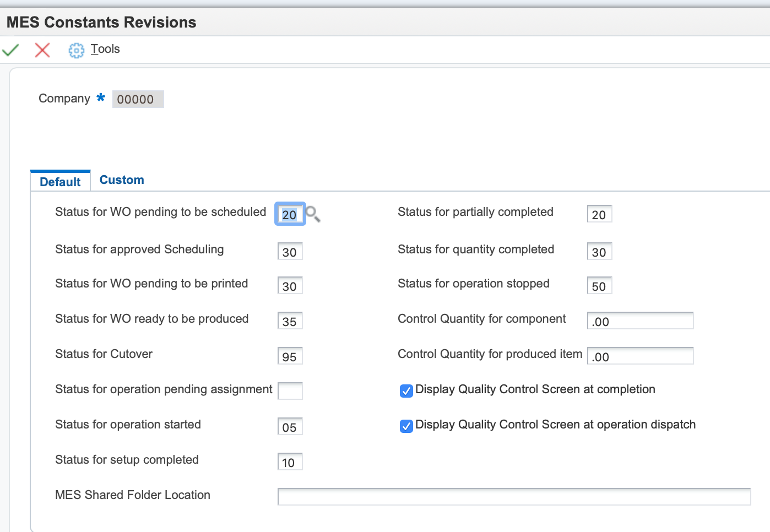This screenshot has height=532, width=770.
Task: Click the Control Quantity for produced item field
Action: pyautogui.click(x=641, y=356)
